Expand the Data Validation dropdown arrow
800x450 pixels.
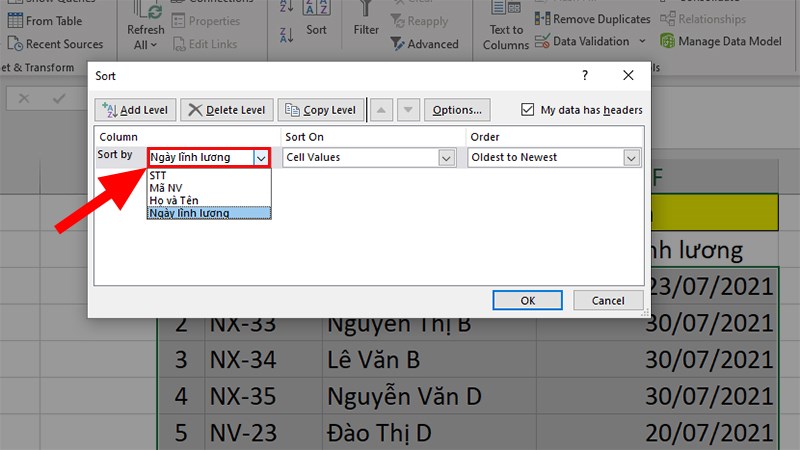(642, 41)
